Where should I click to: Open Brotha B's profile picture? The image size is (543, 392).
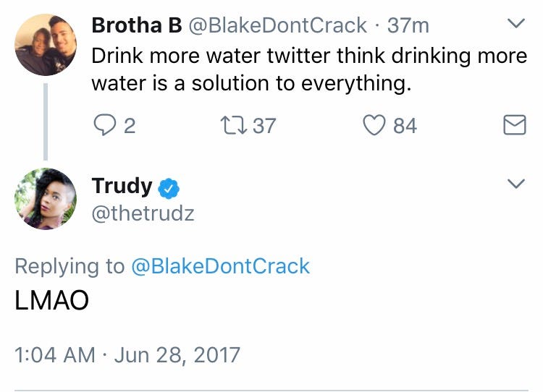(x=46, y=44)
